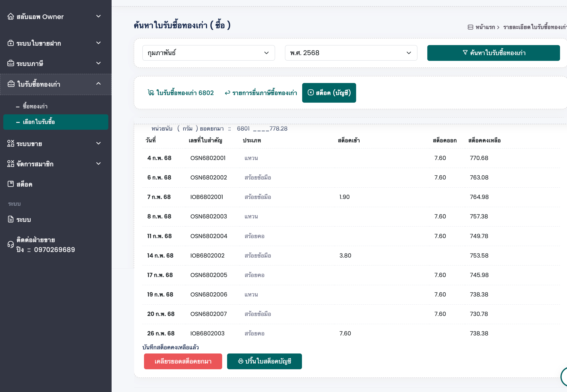Expand the ระบบขาย chevron
Image resolution: width=567 pixels, height=392 pixels.
98,143
